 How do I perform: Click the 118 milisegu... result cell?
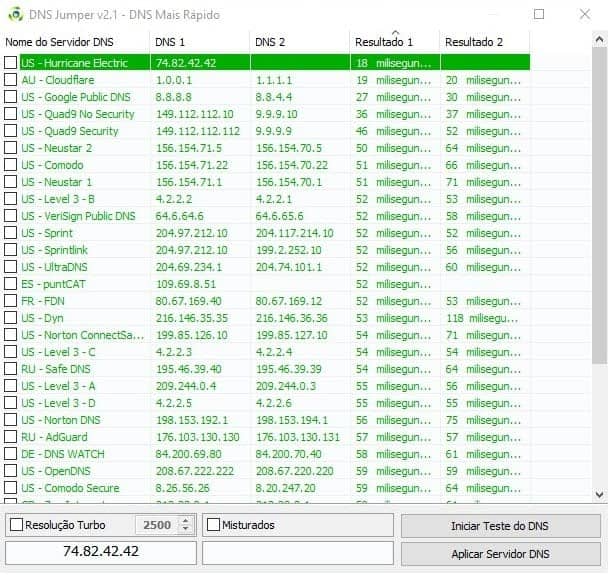point(482,318)
